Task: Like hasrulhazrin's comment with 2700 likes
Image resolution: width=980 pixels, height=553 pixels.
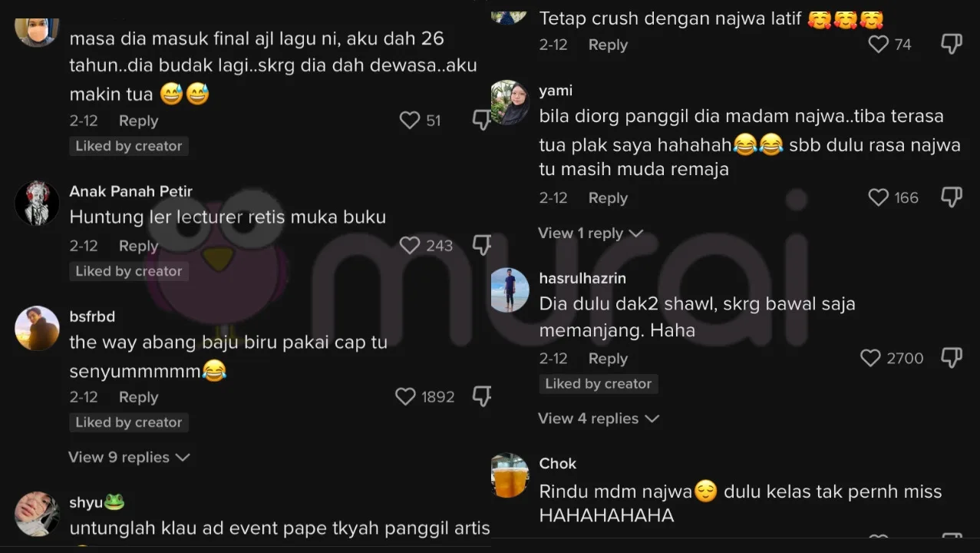Action: [870, 358]
